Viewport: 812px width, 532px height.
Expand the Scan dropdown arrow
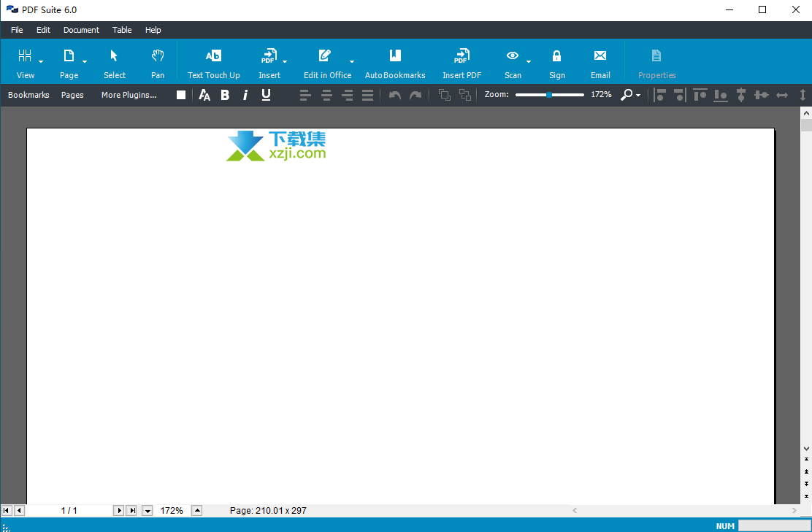coord(529,61)
